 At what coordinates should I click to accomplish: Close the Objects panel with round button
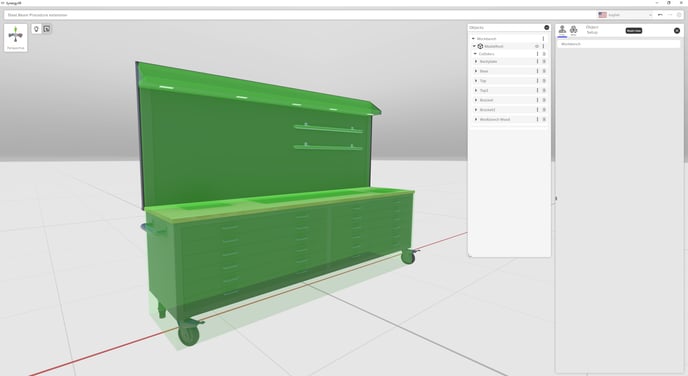547,28
